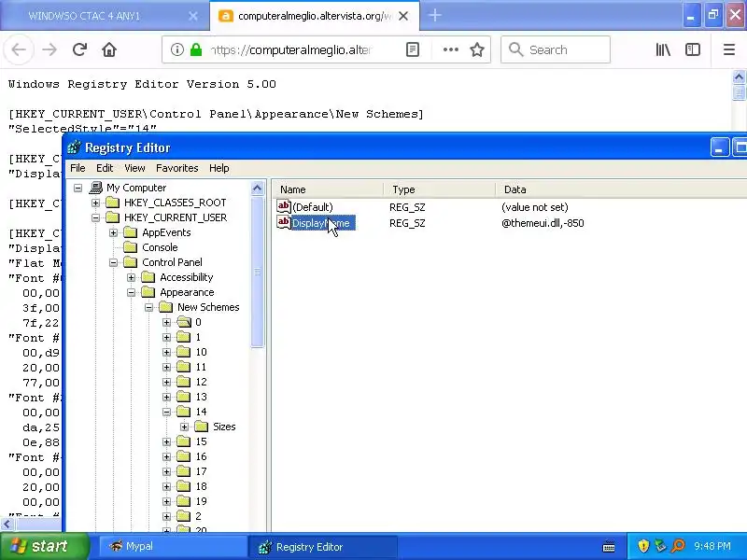The width and height of the screenshot is (747, 560).
Task: Bookmark this page with the star
Action: coord(477,49)
